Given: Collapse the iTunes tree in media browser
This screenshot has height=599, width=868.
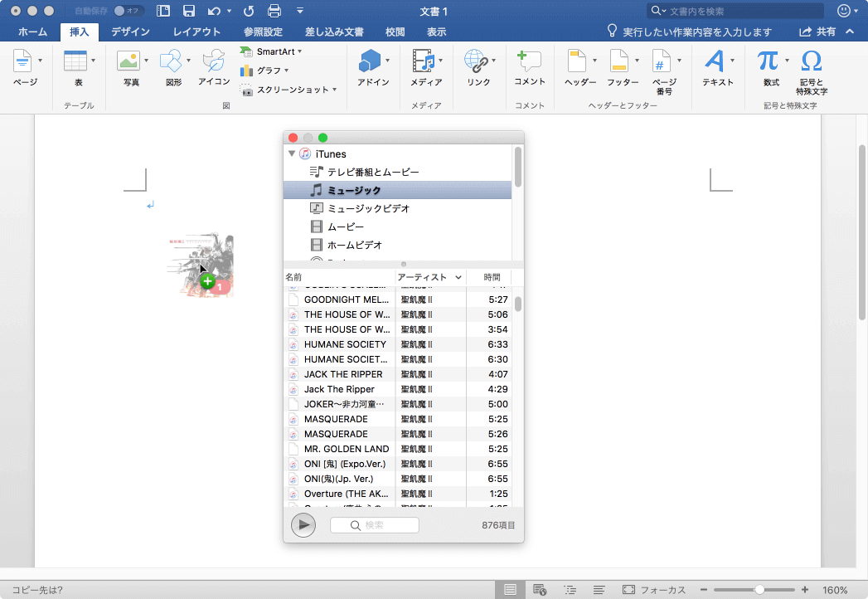Looking at the screenshot, I should point(292,153).
